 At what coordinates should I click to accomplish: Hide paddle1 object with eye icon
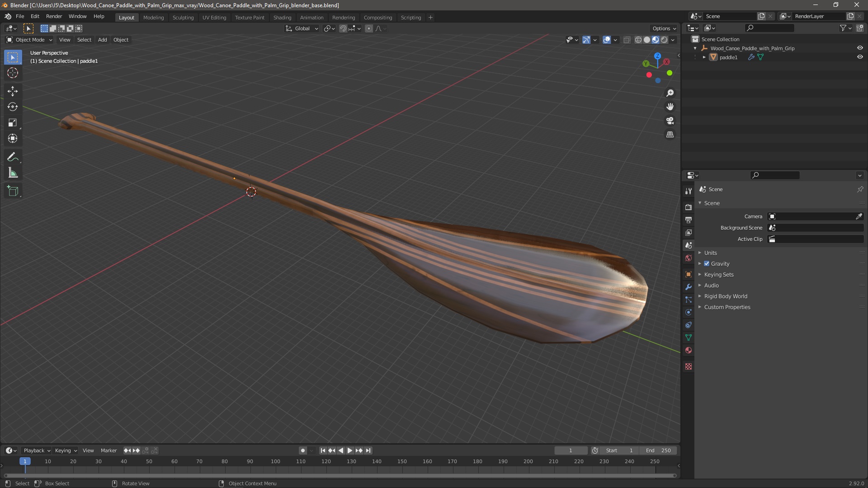[860, 57]
